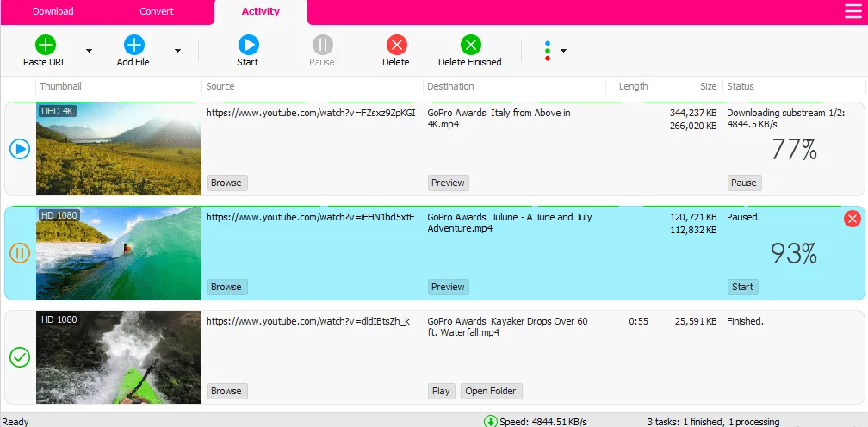Click the 266,020 KB downloaded size value
Screen dimensions: 868x427
(693, 125)
